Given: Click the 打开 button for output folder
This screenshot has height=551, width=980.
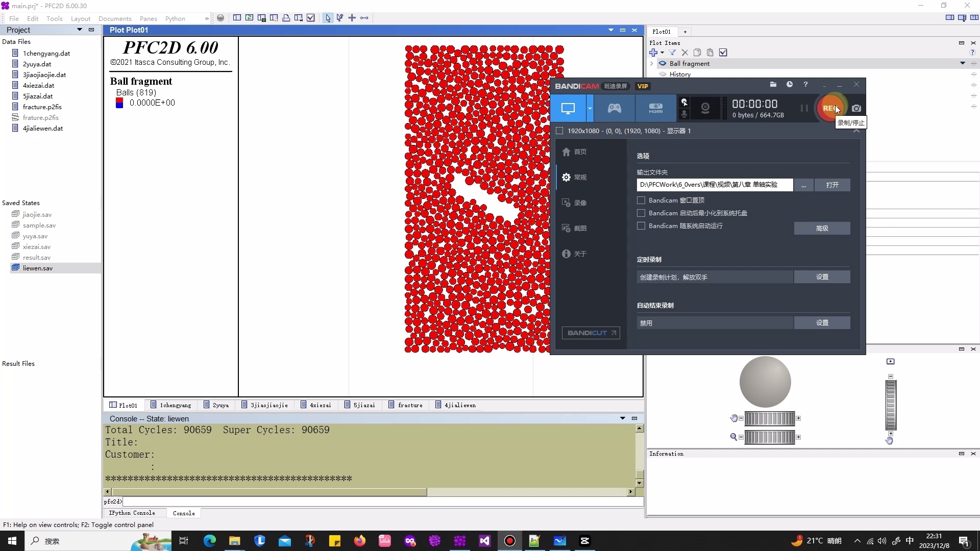Looking at the screenshot, I should coord(832,185).
